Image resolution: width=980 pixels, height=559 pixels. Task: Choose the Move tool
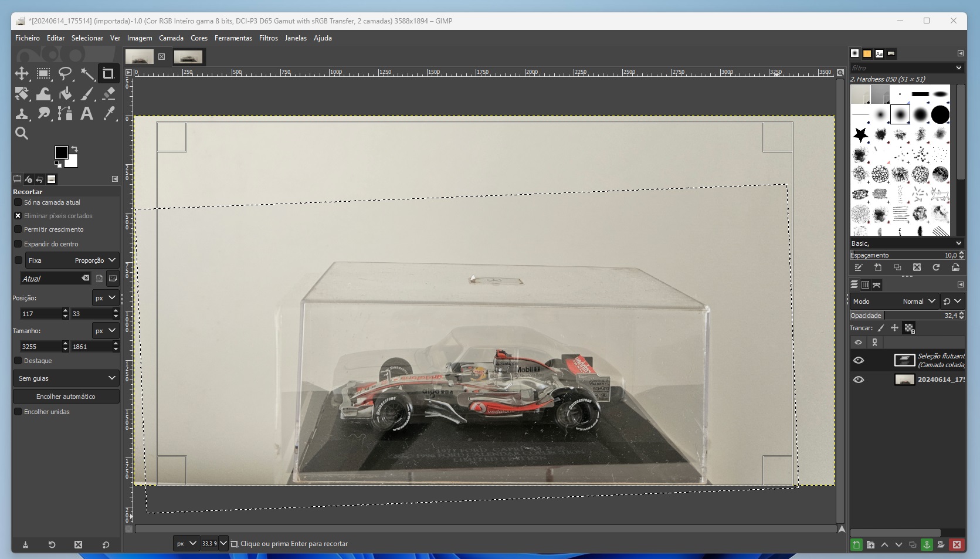click(22, 73)
